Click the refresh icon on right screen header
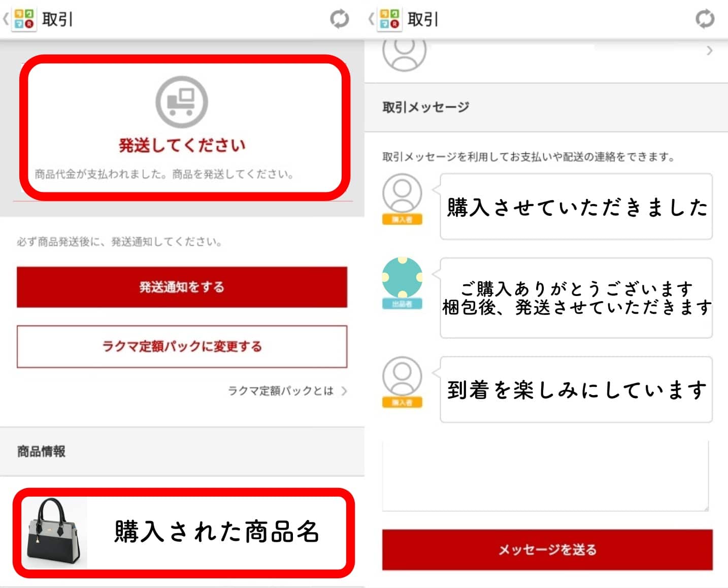 [705, 19]
